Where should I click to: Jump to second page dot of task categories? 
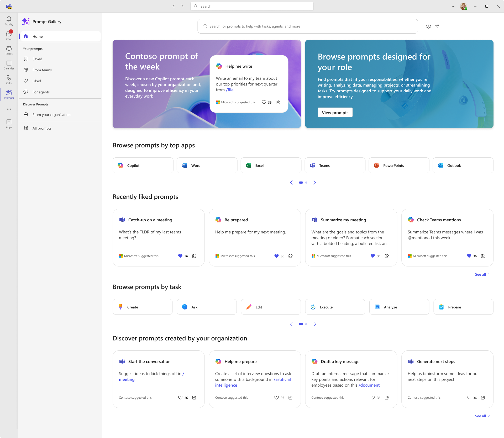[306, 324]
